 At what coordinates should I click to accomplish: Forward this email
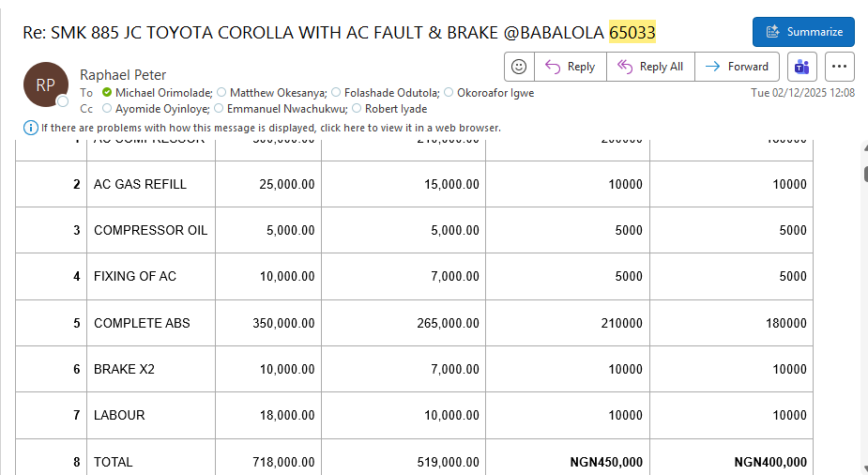[x=737, y=67]
